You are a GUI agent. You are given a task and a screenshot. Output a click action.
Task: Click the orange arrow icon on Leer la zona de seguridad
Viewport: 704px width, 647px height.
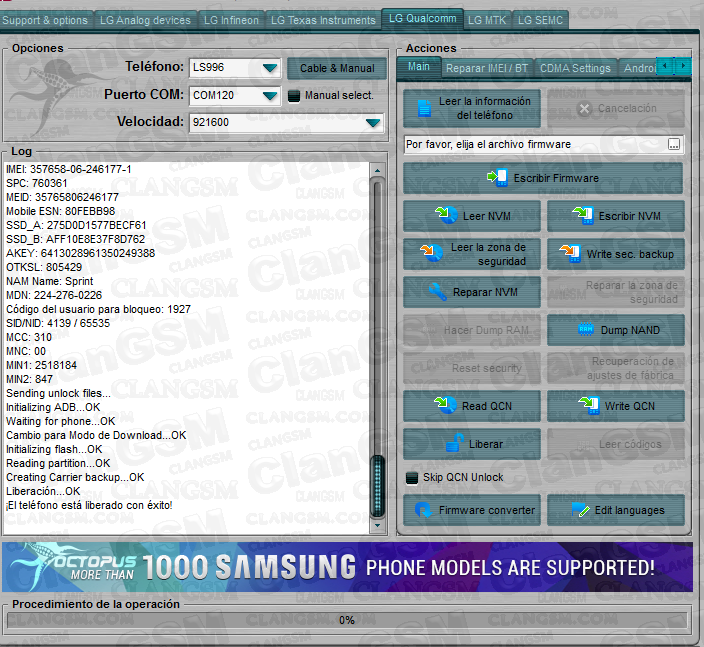432,253
